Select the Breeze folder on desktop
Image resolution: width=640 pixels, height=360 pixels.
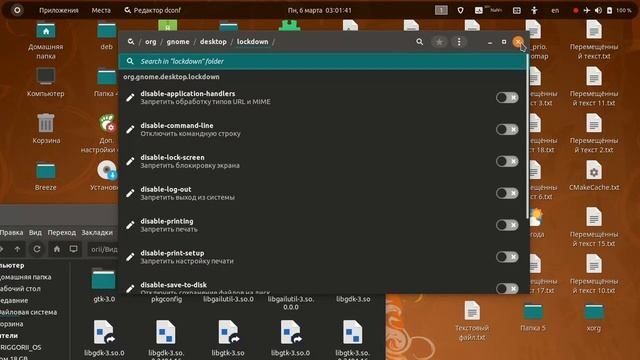(46, 176)
